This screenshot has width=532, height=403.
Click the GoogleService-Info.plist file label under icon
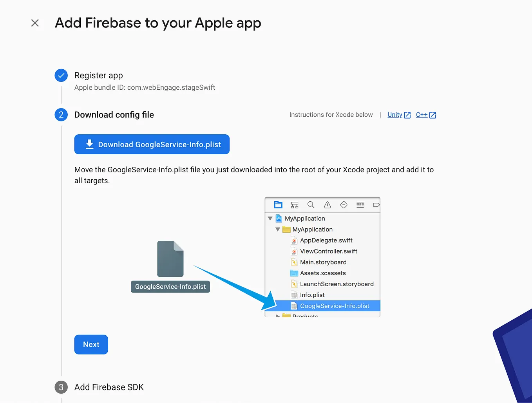pyautogui.click(x=170, y=287)
